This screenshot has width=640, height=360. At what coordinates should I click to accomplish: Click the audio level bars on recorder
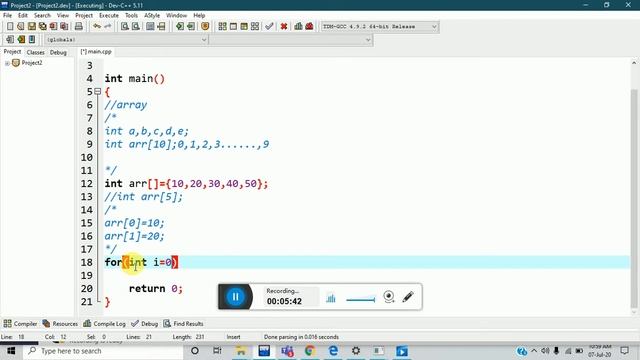(331, 298)
